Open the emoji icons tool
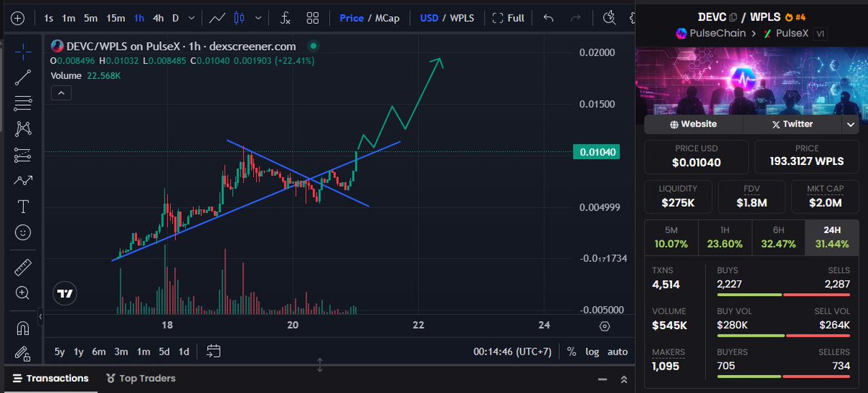The width and height of the screenshot is (868, 393). coord(22,233)
